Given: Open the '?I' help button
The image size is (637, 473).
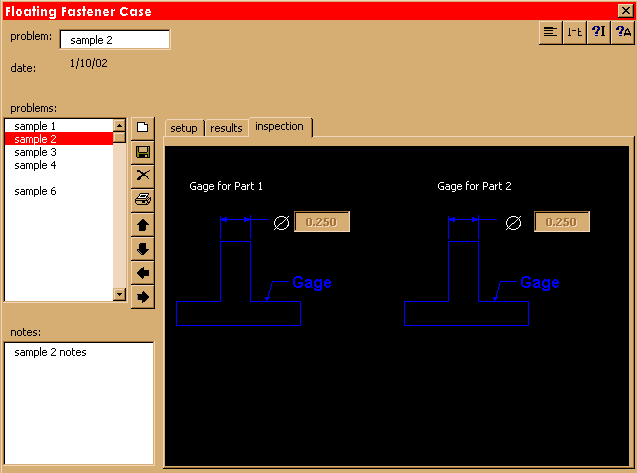Looking at the screenshot, I should [598, 32].
